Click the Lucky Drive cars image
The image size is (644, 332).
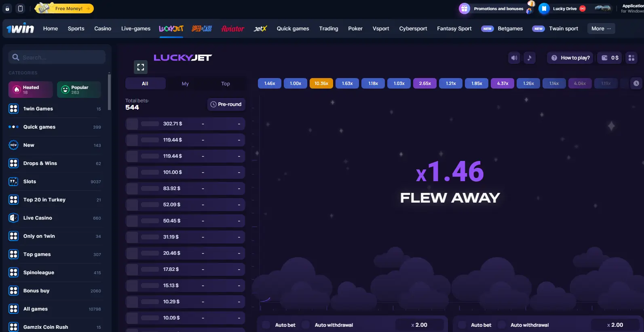pyautogui.click(x=602, y=8)
